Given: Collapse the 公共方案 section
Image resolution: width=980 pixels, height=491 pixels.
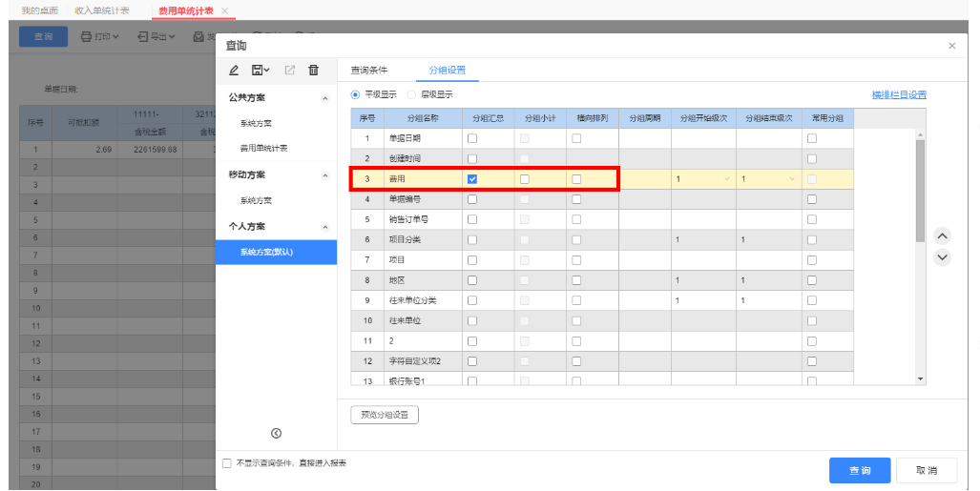Looking at the screenshot, I should coord(325,98).
